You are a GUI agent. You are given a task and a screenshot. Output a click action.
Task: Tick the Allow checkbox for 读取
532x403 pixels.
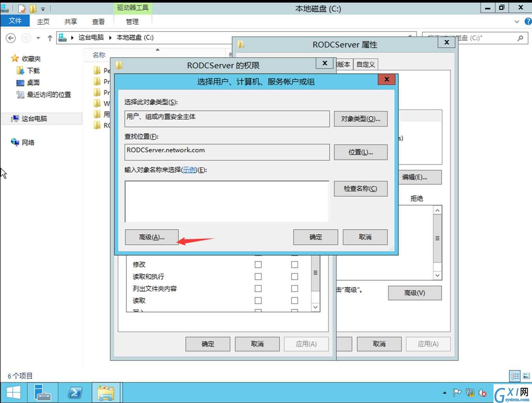(x=258, y=300)
